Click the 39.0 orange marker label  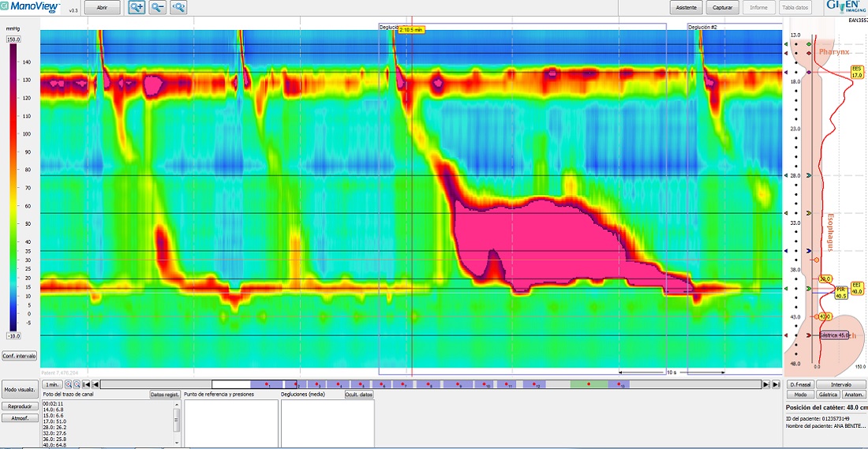pyautogui.click(x=825, y=279)
